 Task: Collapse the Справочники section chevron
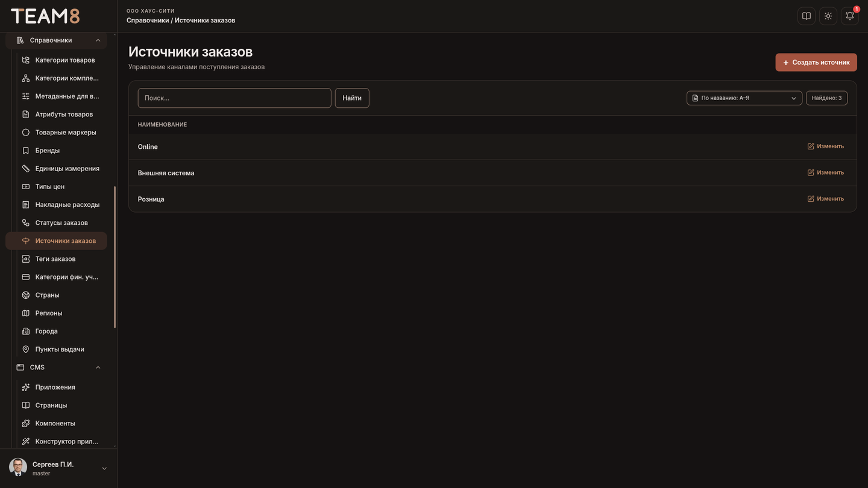pyautogui.click(x=98, y=40)
